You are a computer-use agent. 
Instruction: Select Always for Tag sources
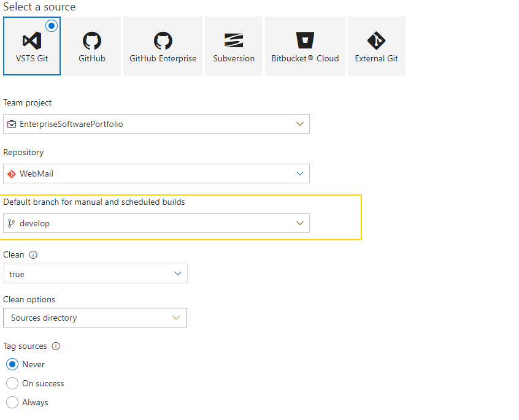pos(12,402)
